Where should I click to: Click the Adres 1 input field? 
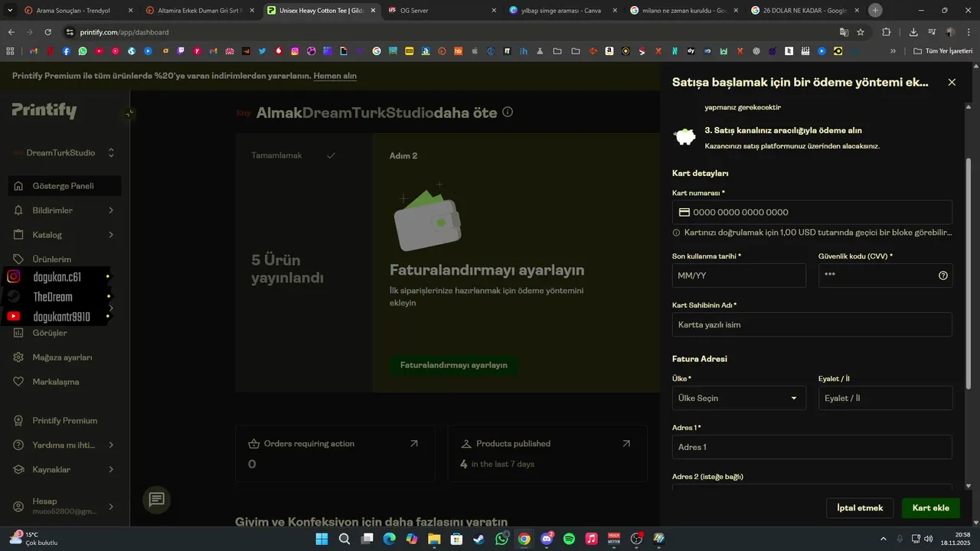(x=812, y=447)
